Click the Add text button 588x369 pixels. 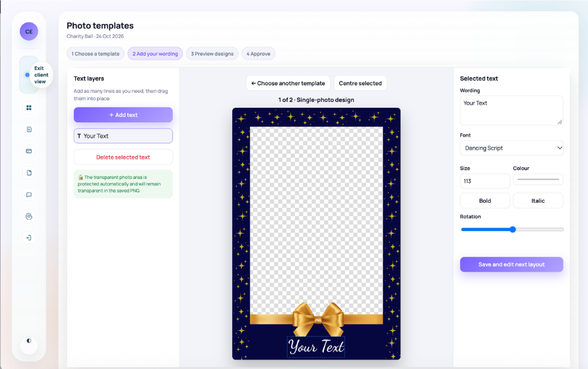[123, 114]
